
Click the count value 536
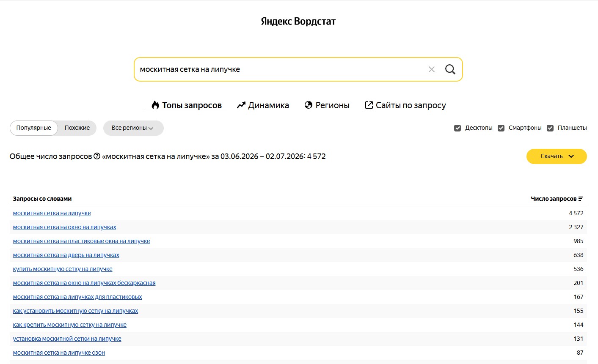point(579,269)
